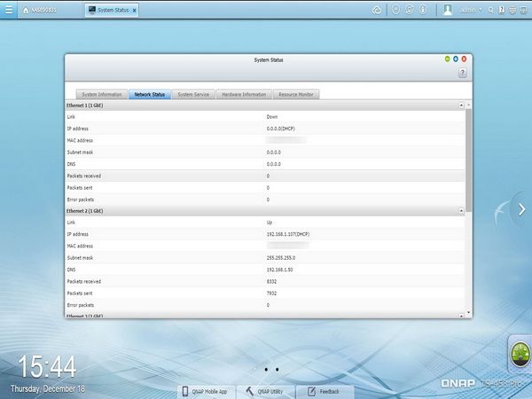This screenshot has height=399, width=532.
Task: Go to the NAS home desktop icon
Action: (x=26, y=10)
